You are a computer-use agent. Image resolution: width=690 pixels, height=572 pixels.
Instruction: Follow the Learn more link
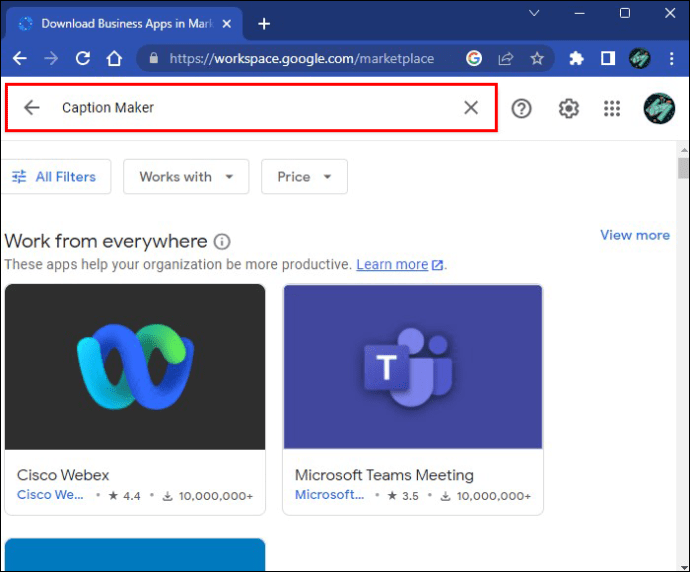click(392, 264)
